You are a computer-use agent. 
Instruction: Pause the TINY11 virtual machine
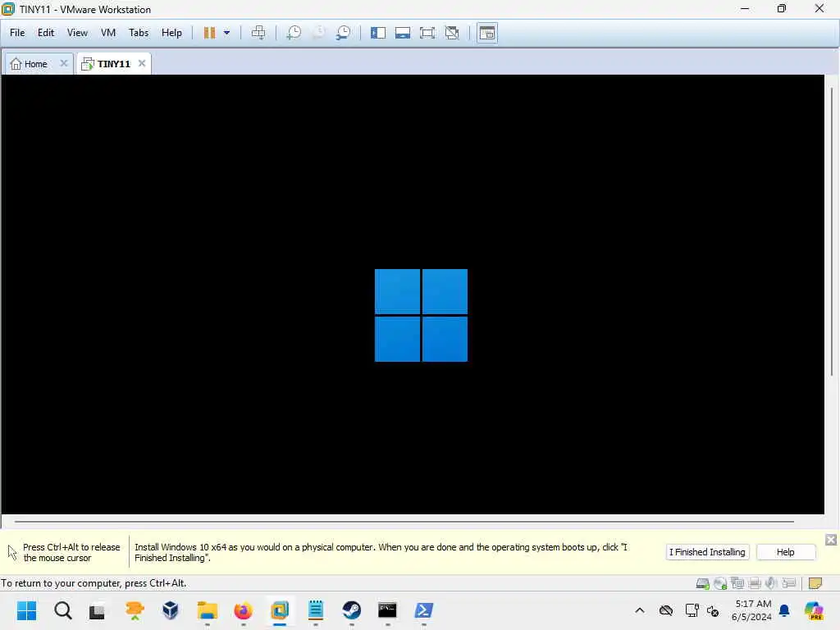pyautogui.click(x=209, y=33)
